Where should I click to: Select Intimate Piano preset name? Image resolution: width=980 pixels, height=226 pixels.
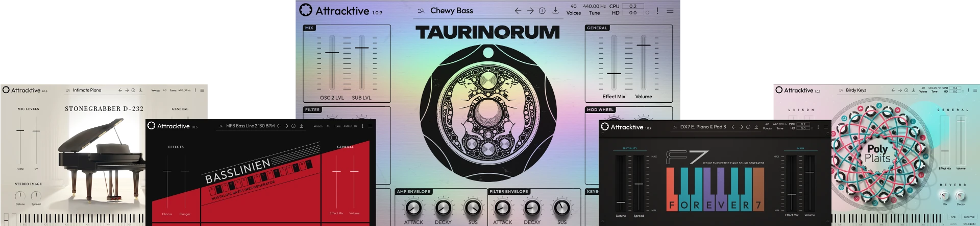(87, 90)
